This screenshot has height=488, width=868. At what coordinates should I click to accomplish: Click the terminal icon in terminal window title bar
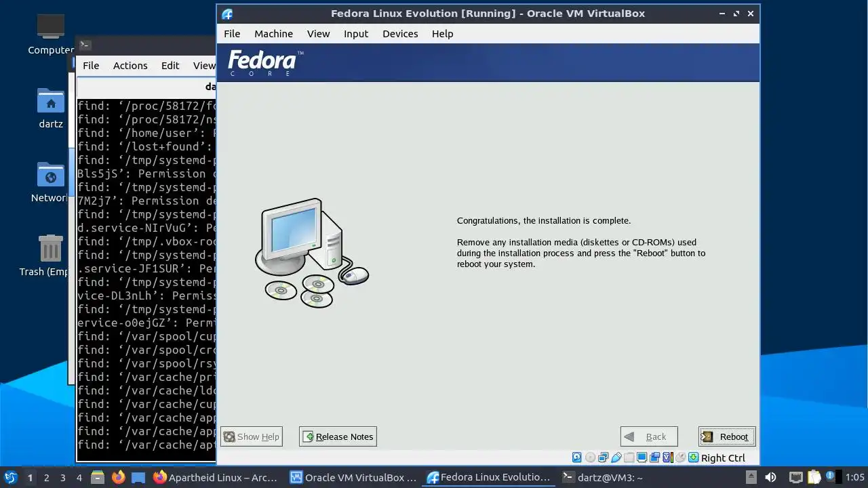85,45
